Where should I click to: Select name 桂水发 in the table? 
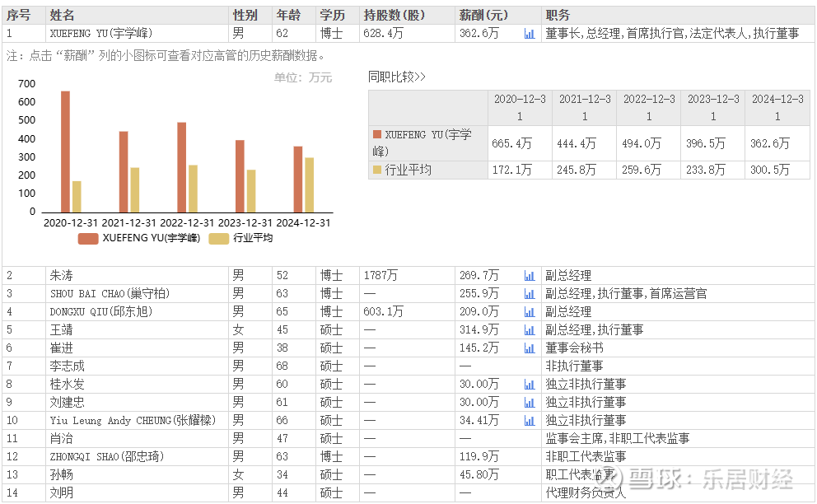68,385
